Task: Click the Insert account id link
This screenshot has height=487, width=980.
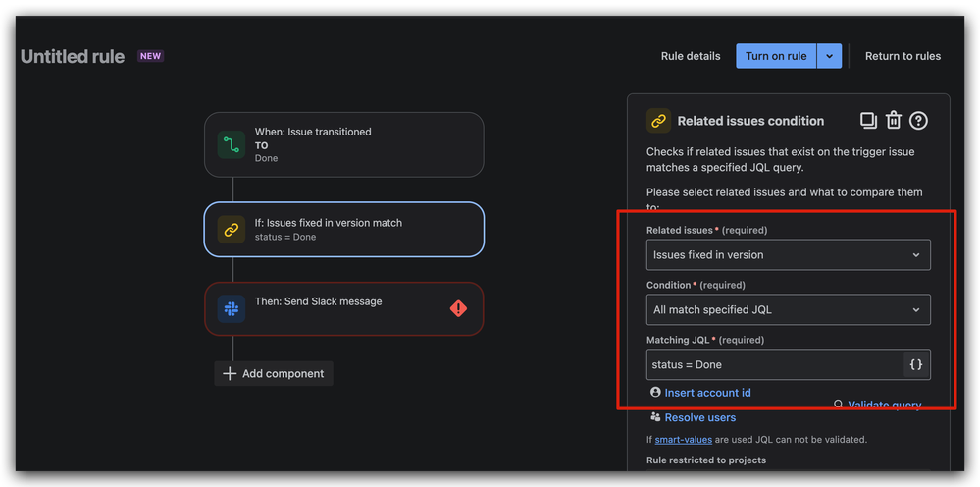Action: [x=707, y=393]
